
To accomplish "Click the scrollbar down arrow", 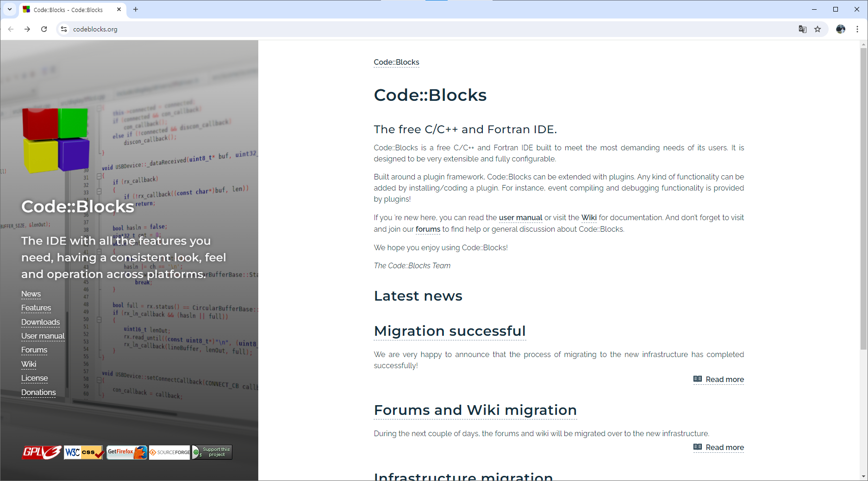I will point(864,476).
